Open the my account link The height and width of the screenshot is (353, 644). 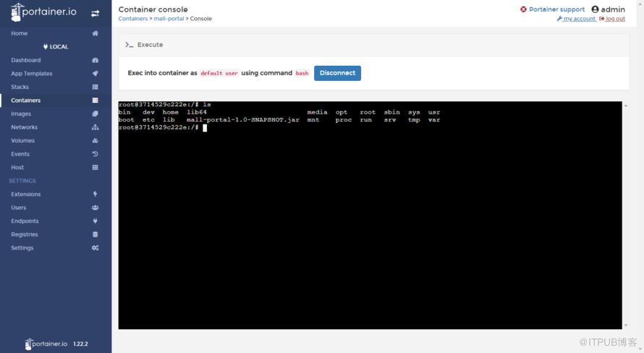click(x=580, y=19)
